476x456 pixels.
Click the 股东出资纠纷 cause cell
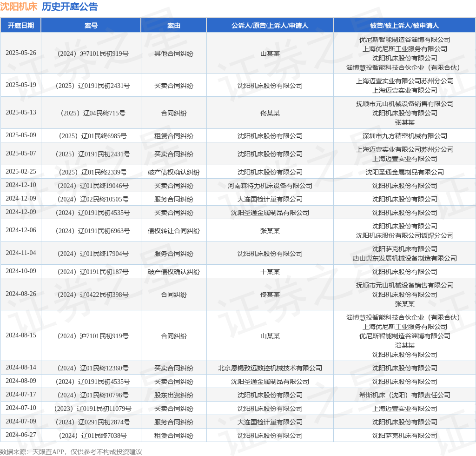[x=174, y=395]
